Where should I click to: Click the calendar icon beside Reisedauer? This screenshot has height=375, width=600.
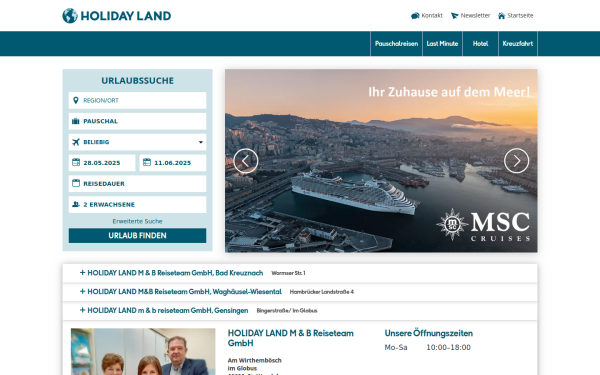(x=76, y=183)
